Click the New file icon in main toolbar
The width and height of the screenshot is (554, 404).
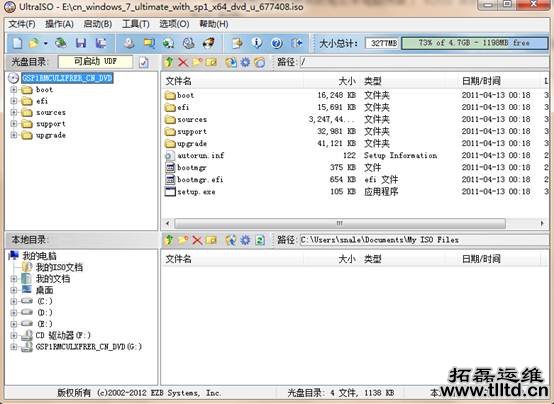click(17, 43)
